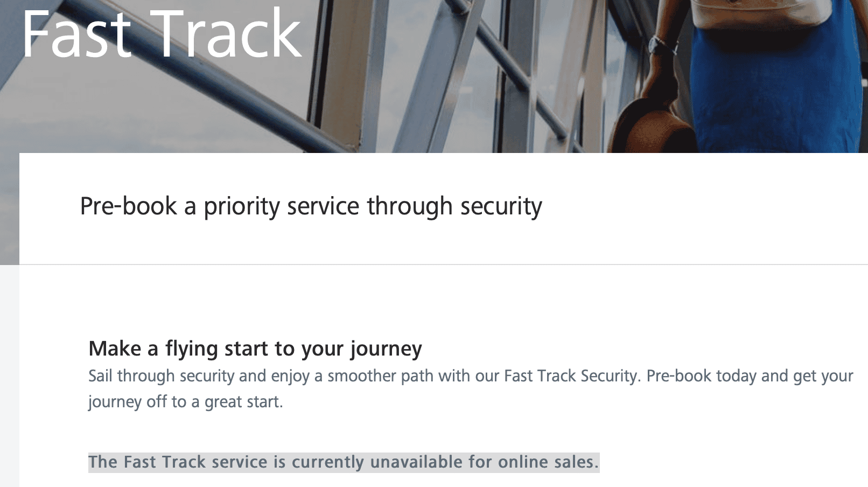868x487 pixels.
Task: Click the word "Track" in the banner
Action: pos(228,33)
